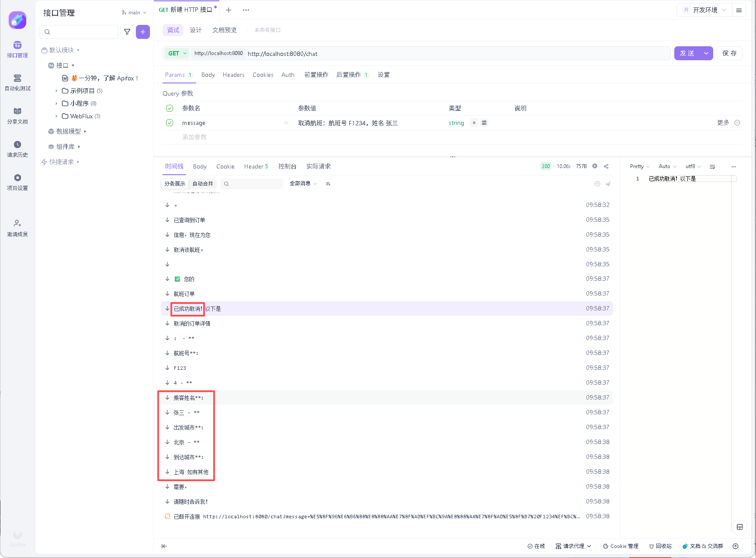Screen dimensions: 756x558
Task: Open the request Body tab
Action: [208, 75]
